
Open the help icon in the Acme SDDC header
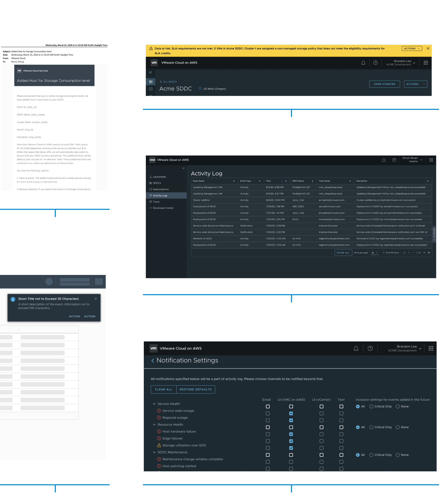tap(375, 63)
